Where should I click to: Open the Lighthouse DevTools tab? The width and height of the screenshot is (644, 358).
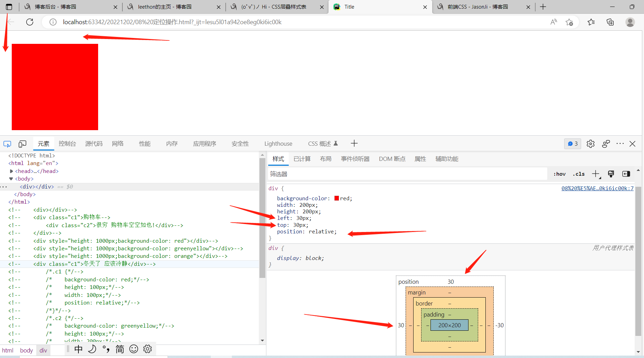coord(278,144)
